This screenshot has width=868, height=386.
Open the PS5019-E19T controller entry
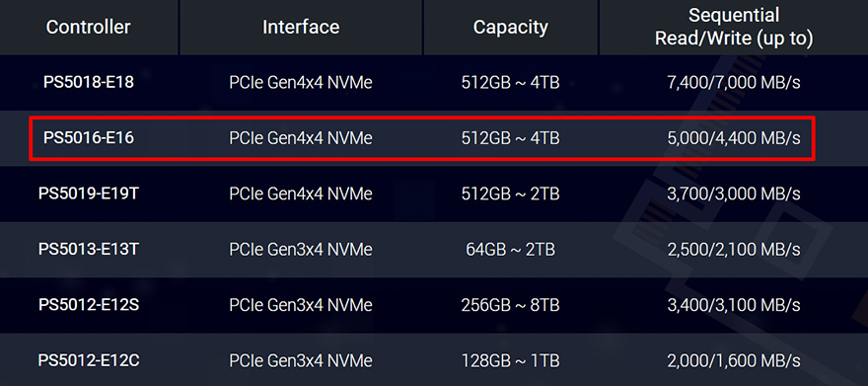pos(89,193)
